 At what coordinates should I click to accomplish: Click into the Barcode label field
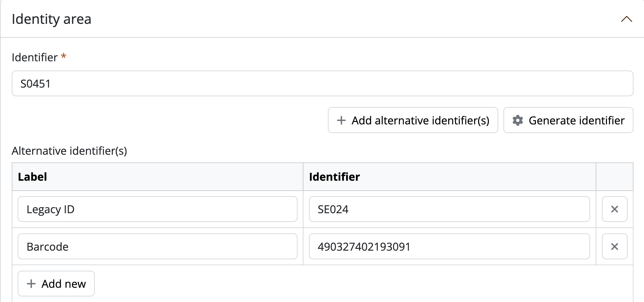[157, 247]
